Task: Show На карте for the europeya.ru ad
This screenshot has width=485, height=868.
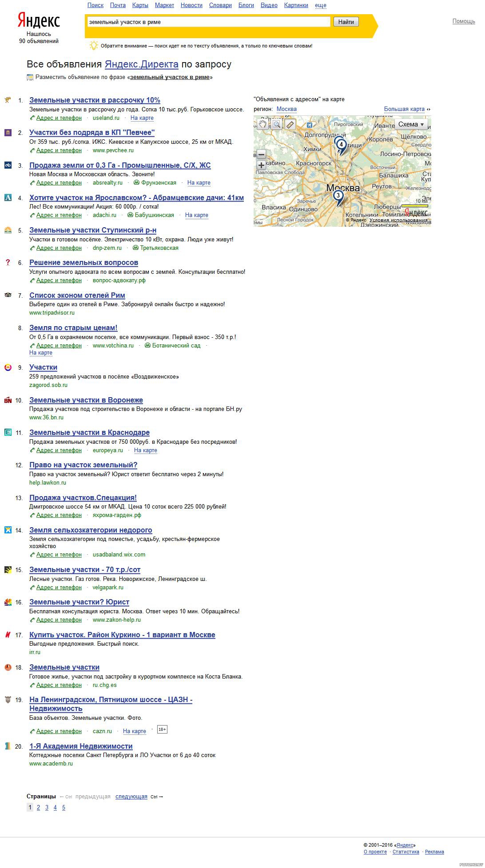Action: 146,450
